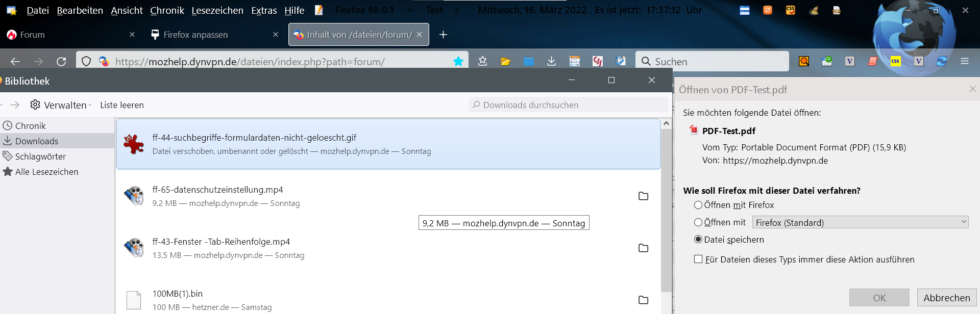980x314 pixels.
Task: Select the 'Öffnen mit Firefox' radio option
Action: point(698,205)
